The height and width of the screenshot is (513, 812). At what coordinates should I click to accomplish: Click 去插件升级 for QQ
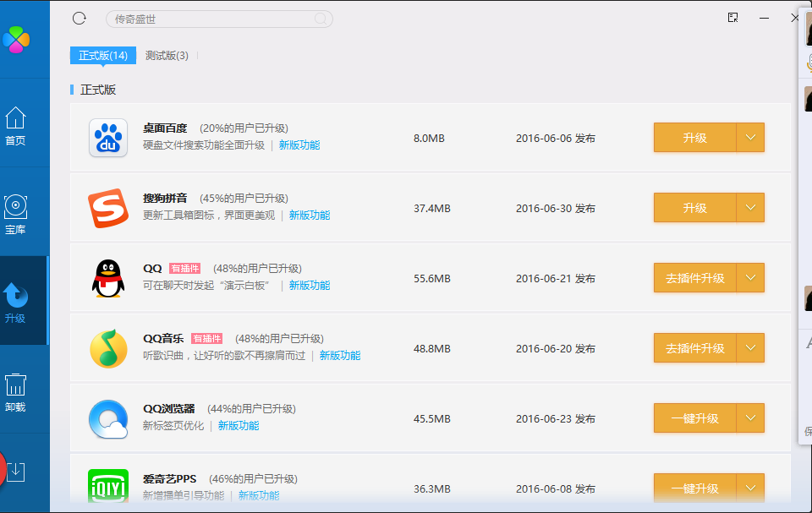pyautogui.click(x=695, y=278)
